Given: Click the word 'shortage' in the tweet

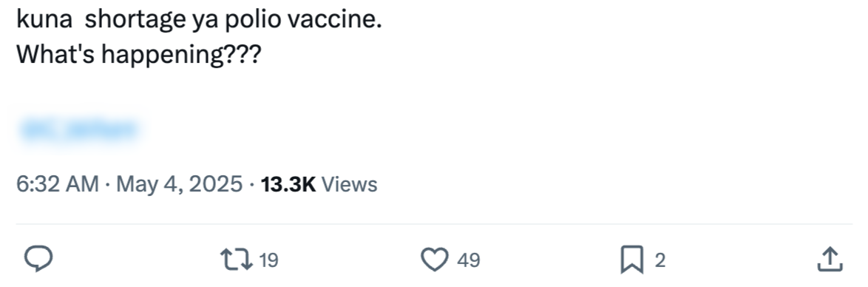Looking at the screenshot, I should coord(135,21).
